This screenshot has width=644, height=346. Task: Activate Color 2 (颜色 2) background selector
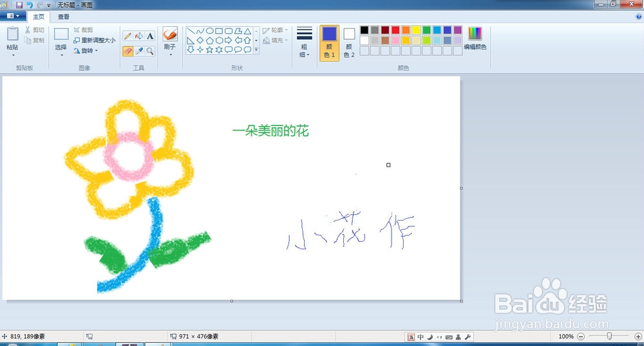[x=349, y=43]
